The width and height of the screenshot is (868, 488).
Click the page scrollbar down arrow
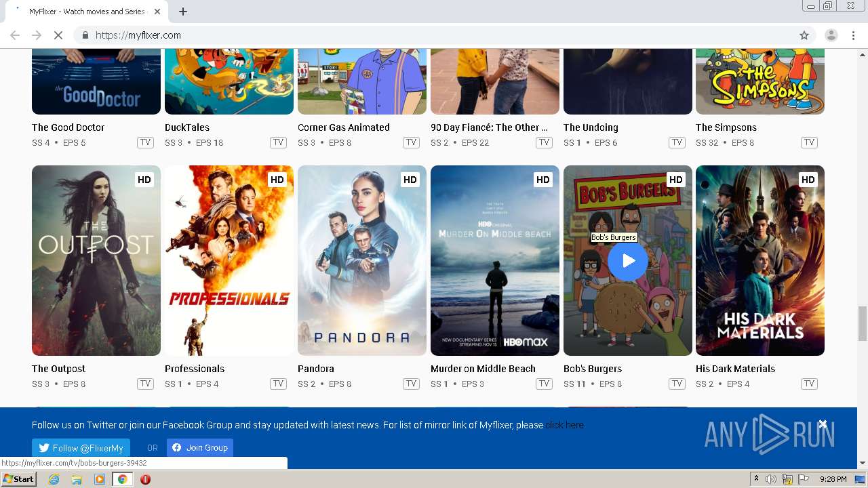(862, 464)
